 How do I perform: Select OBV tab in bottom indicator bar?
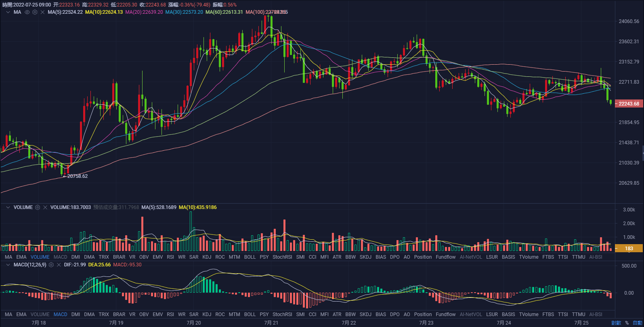coord(144,314)
